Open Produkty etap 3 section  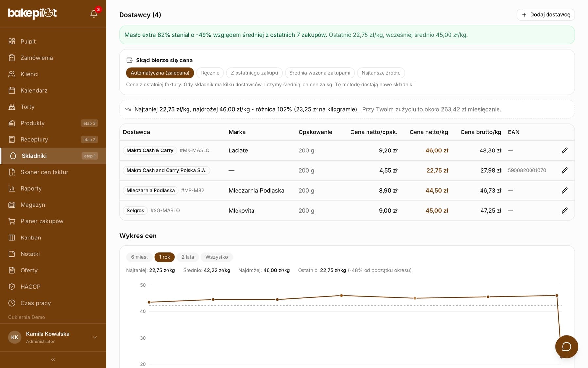coord(53,123)
